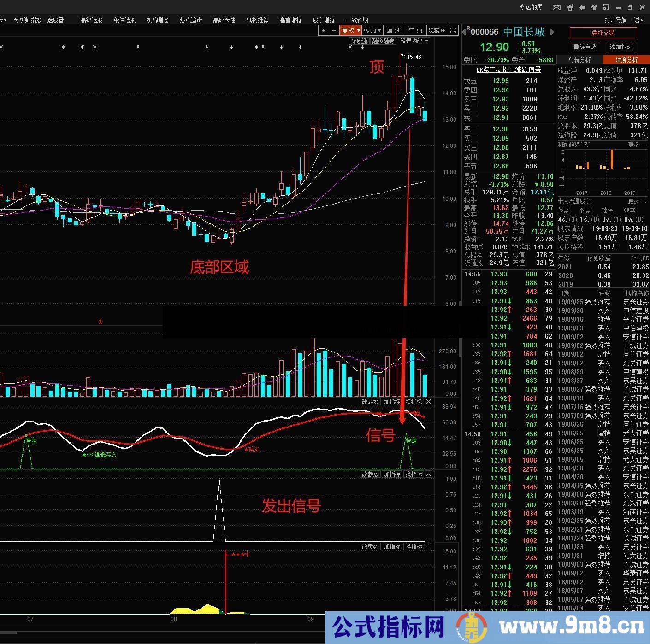Open the mail envelope icon in title bar
Image resolution: width=650 pixels, height=644 pixels.
[x=556, y=7]
